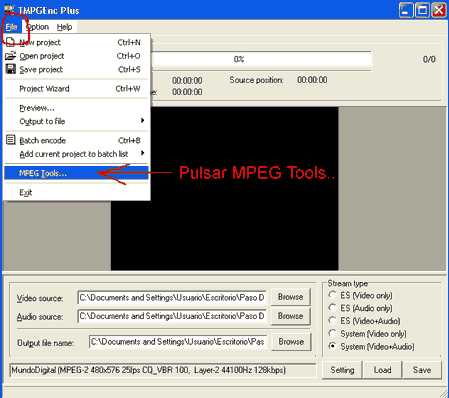The width and height of the screenshot is (449, 398).
Task: Choose New project from File menu
Action: (77, 42)
